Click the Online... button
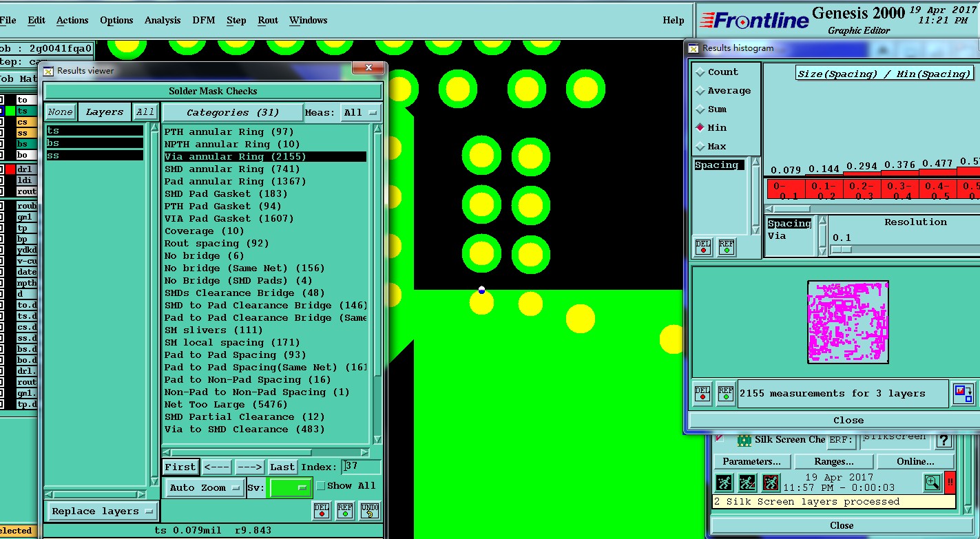This screenshot has height=539, width=980. click(916, 461)
